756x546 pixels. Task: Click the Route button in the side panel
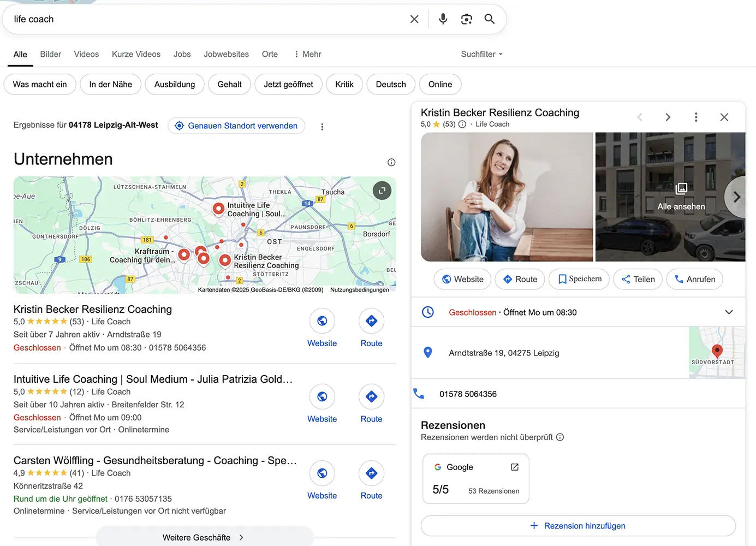520,279
